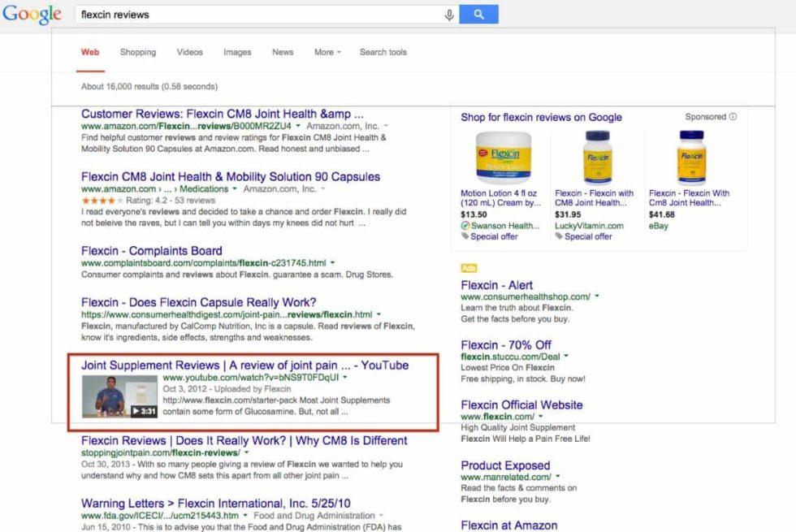Click the yellow Ads badge

click(x=469, y=268)
